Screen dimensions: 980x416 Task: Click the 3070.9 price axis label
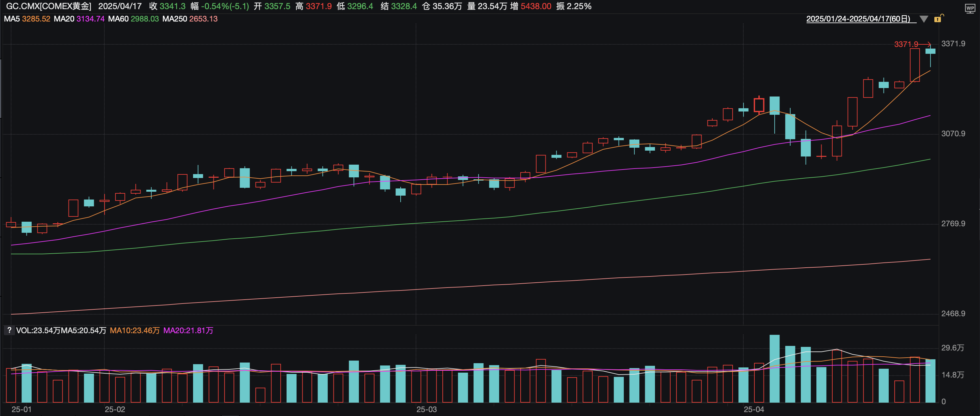(x=953, y=134)
